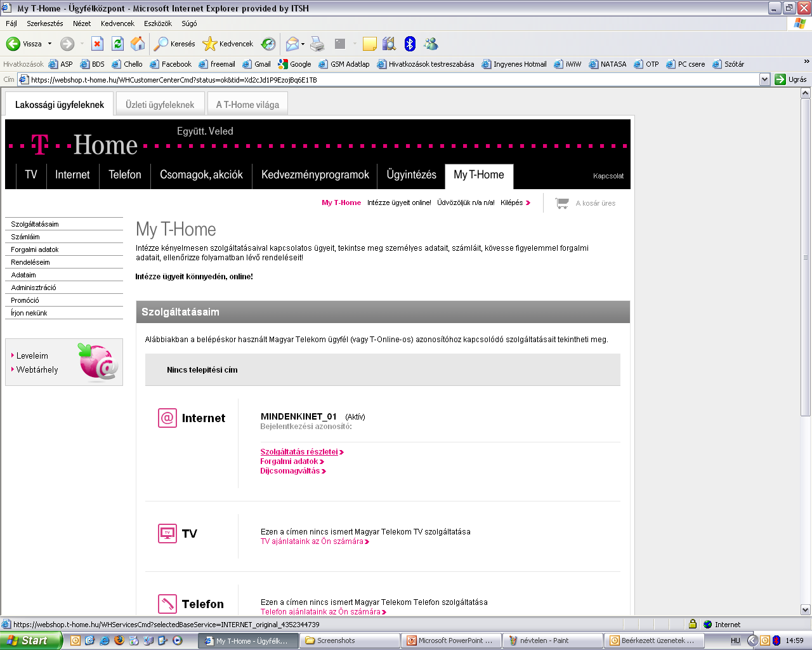812x650 pixels.
Task: Click the Firefox quick launch icon
Action: (x=119, y=640)
